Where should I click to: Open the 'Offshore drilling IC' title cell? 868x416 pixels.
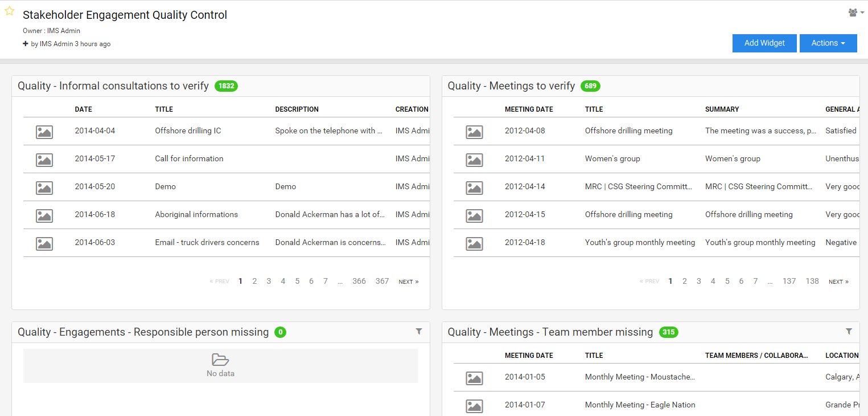pos(188,131)
